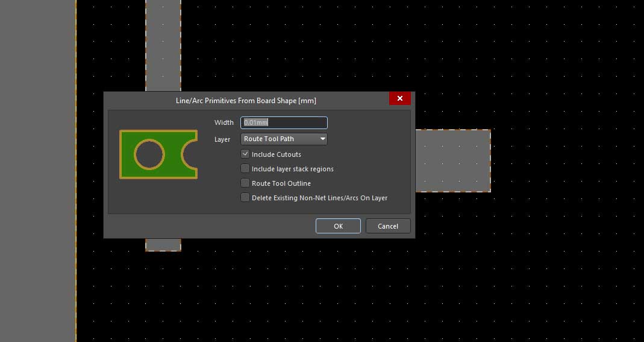
Task: Click the Layer combo box arrow
Action: tap(323, 139)
